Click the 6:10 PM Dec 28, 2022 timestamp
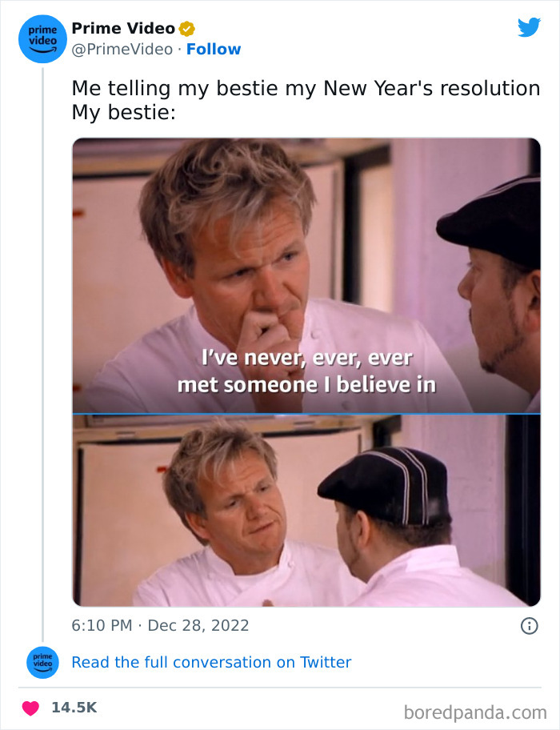The image size is (560, 730). tap(160, 625)
